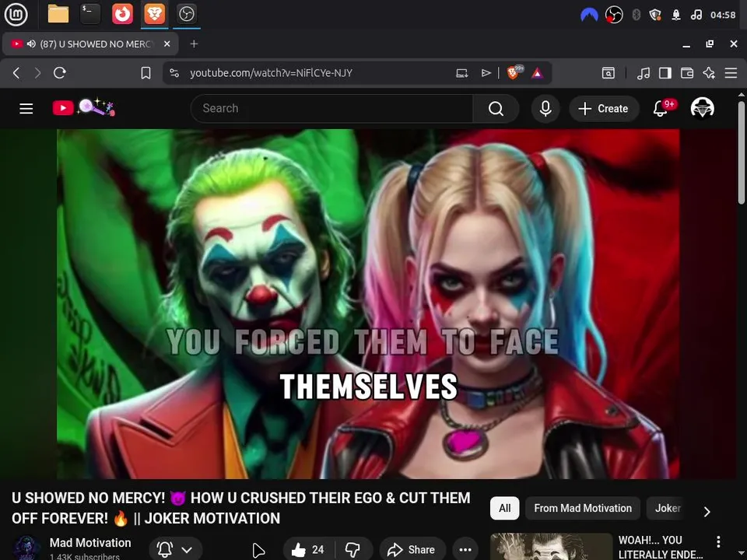
Task: Open the Brave playlist / send icon
Action: (486, 73)
